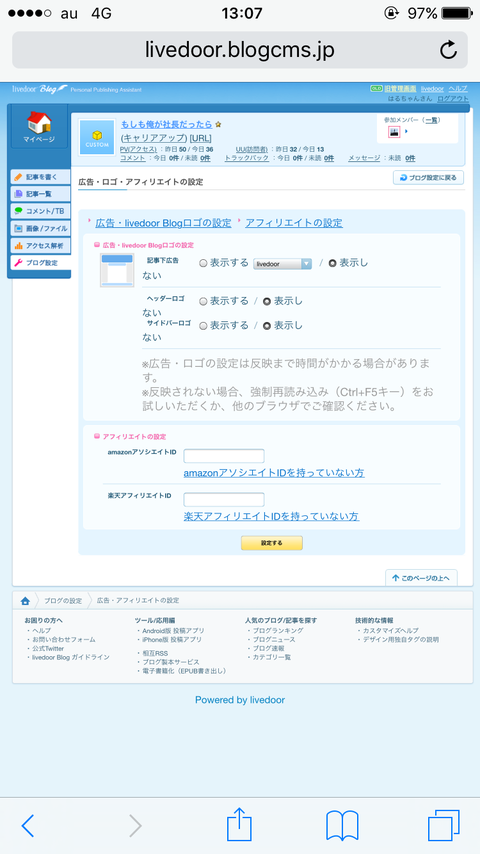Open コメント/TB in sidebar
The width and height of the screenshot is (480, 854).
point(41,211)
